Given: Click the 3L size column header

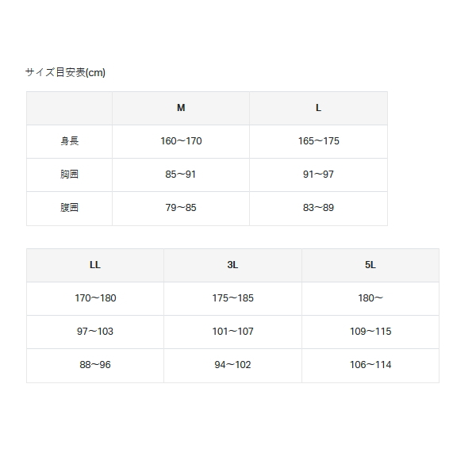Looking at the screenshot, I should (x=232, y=265).
